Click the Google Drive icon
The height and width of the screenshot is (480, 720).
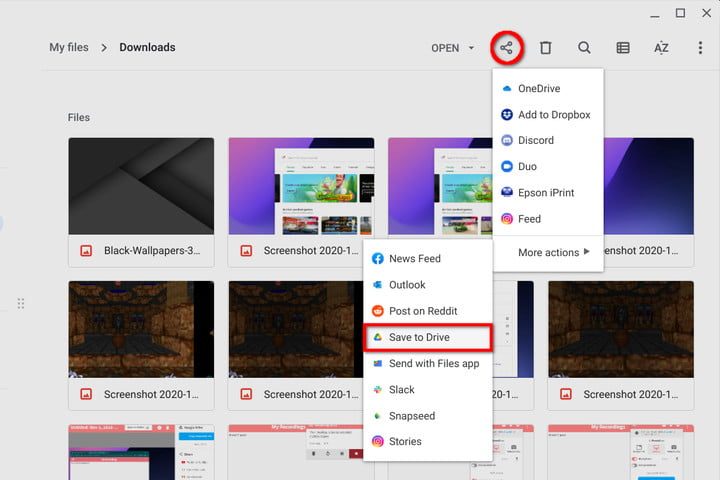coord(377,337)
